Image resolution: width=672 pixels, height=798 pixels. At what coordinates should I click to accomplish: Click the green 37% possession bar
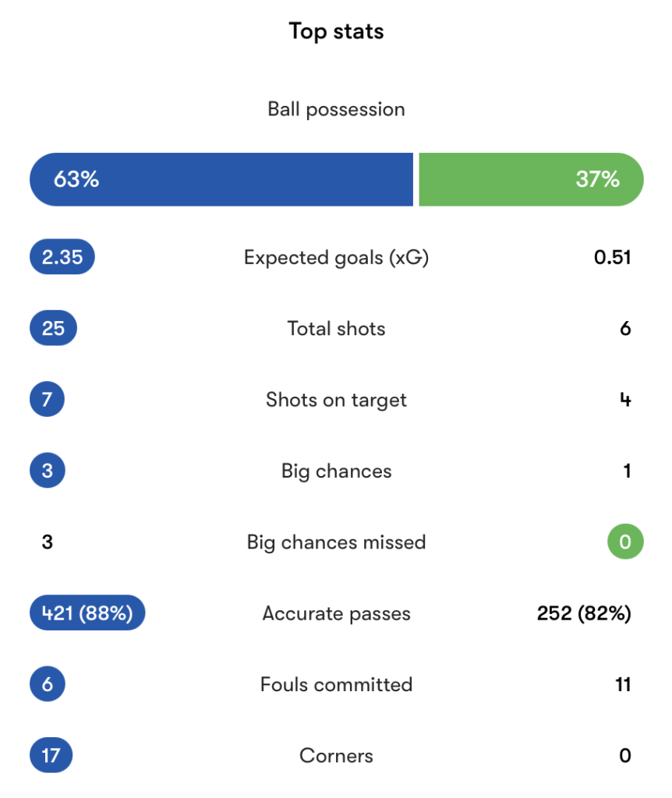point(531,179)
